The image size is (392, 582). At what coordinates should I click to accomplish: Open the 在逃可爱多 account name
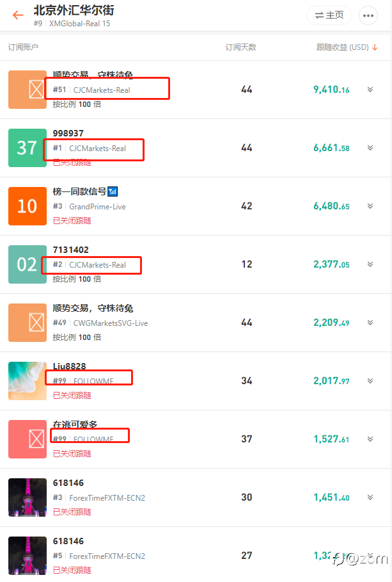(x=75, y=424)
